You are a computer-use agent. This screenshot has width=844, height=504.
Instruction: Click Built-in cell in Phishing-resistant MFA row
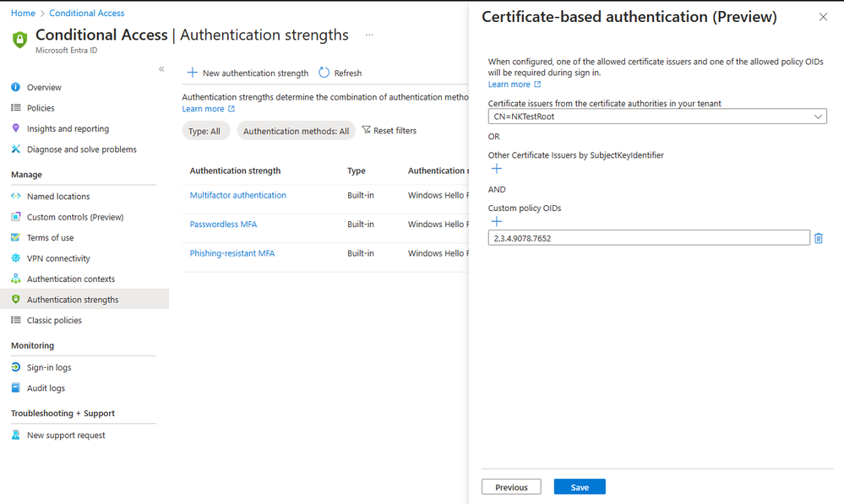point(361,253)
